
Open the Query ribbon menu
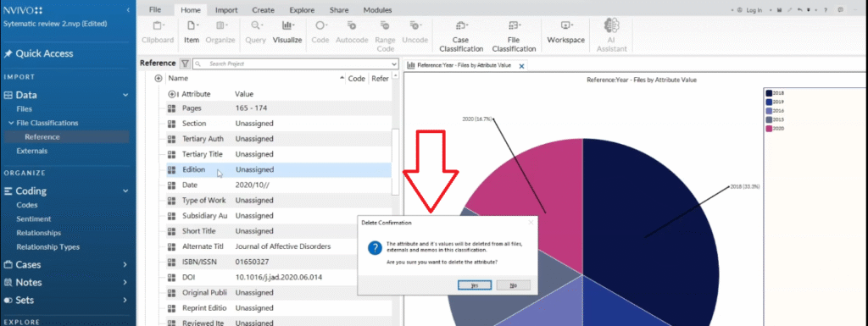point(256,32)
